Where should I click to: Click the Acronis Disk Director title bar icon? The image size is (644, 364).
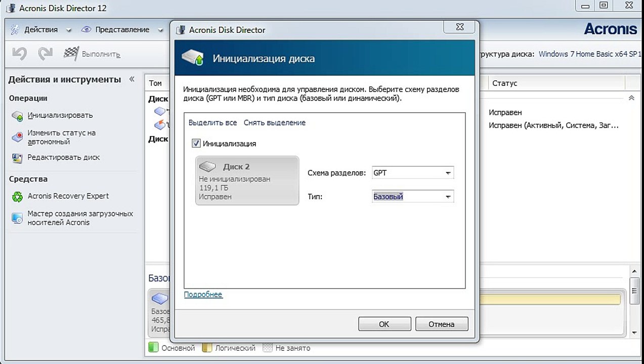[x=10, y=8]
